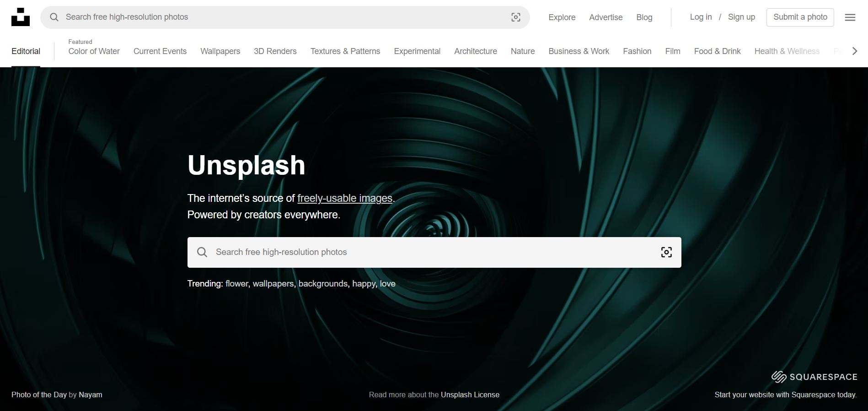Switch to the Wallpapers topic
The image size is (868, 411).
click(220, 51)
